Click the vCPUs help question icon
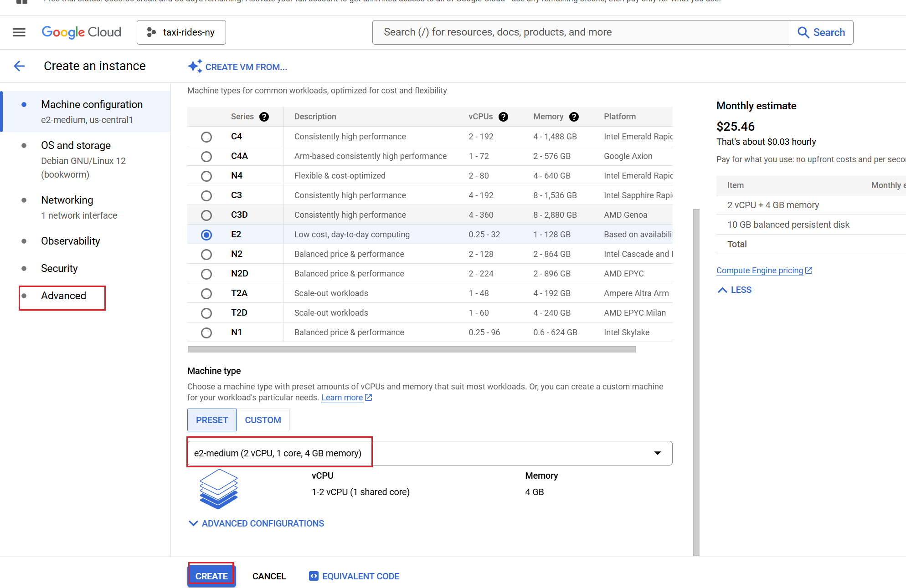The image size is (906, 588). [503, 117]
